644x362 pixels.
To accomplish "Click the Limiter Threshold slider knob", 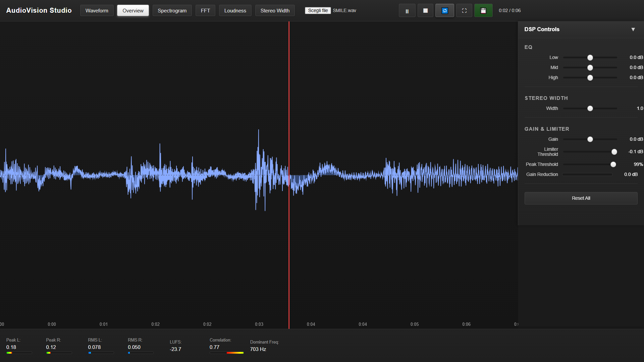I will [x=614, y=152].
